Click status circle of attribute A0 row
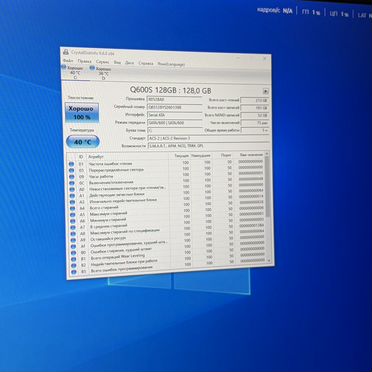Image resolution: width=372 pixels, height=372 pixels. click(72, 189)
